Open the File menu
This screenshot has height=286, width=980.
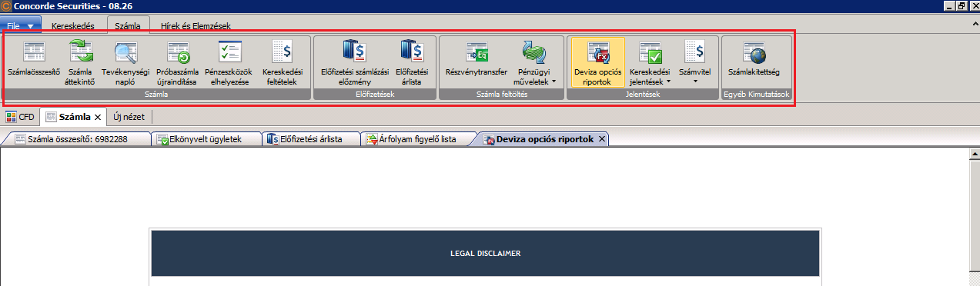pyautogui.click(x=21, y=25)
